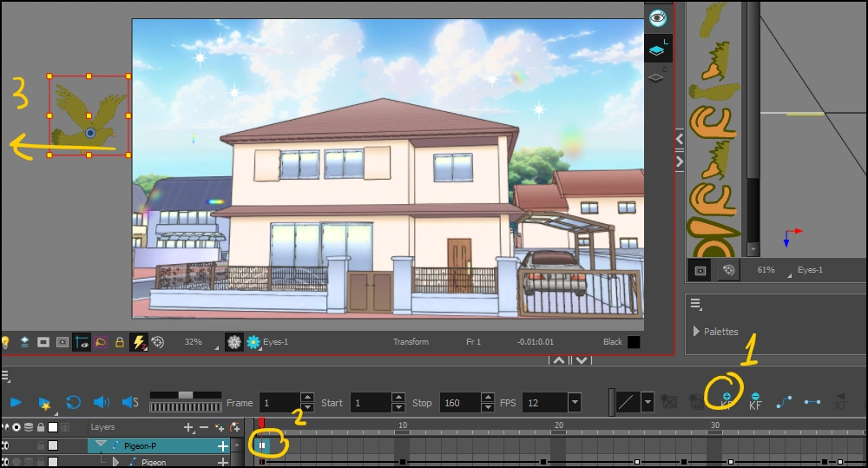Select the greyed layer C icon
The image size is (868, 468).
point(658,76)
